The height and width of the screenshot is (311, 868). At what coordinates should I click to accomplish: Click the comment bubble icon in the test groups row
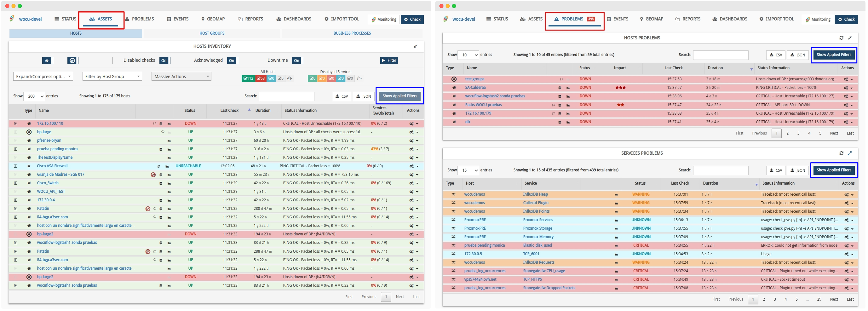click(x=562, y=79)
